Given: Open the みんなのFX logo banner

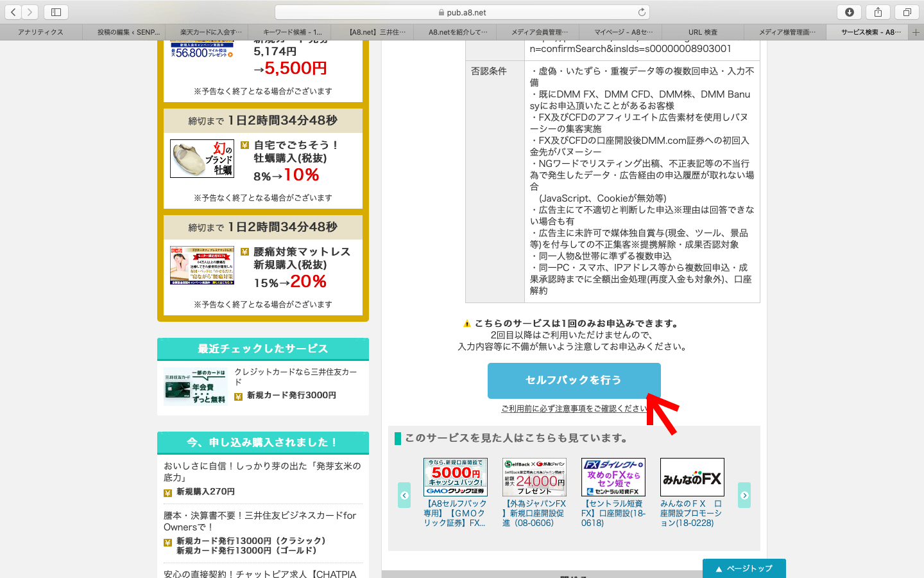Looking at the screenshot, I should pyautogui.click(x=692, y=477).
